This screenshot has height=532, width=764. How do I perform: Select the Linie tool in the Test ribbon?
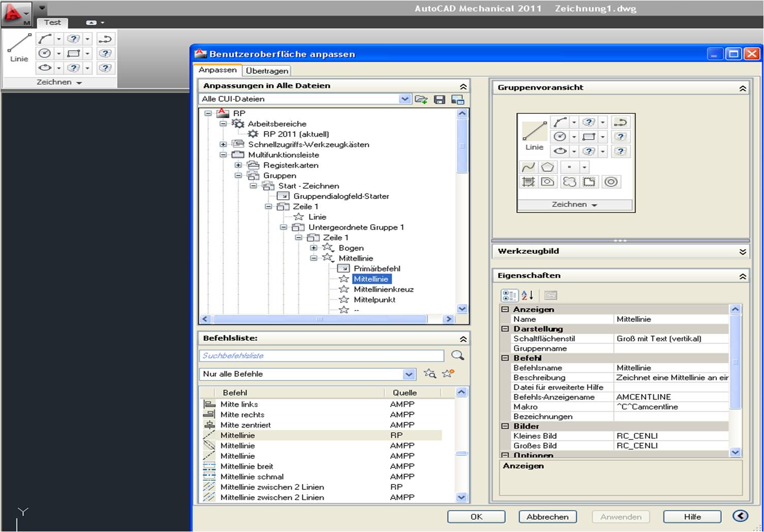(x=19, y=48)
